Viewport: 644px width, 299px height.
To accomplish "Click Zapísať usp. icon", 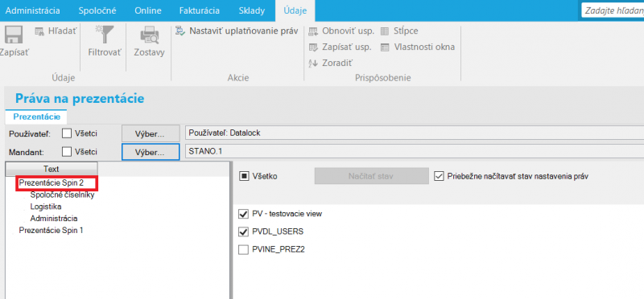I will 313,47.
